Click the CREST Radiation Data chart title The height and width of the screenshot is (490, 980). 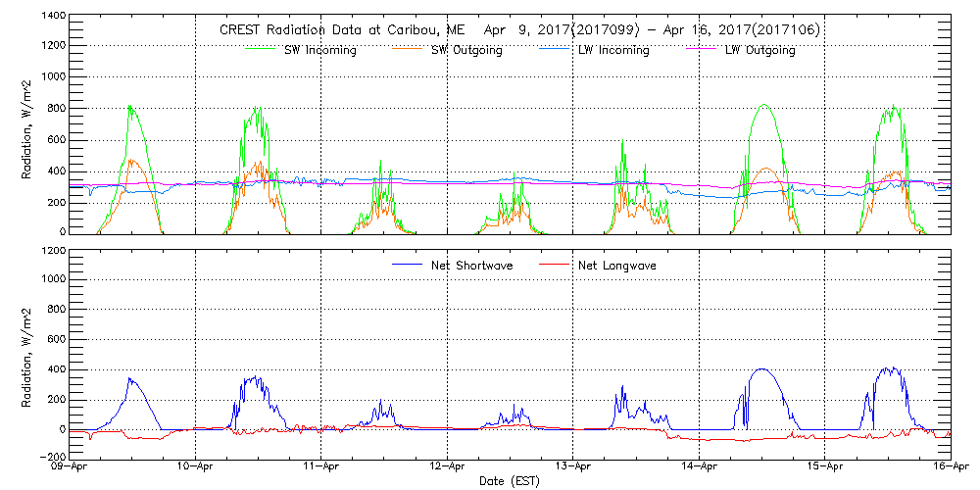[519, 30]
